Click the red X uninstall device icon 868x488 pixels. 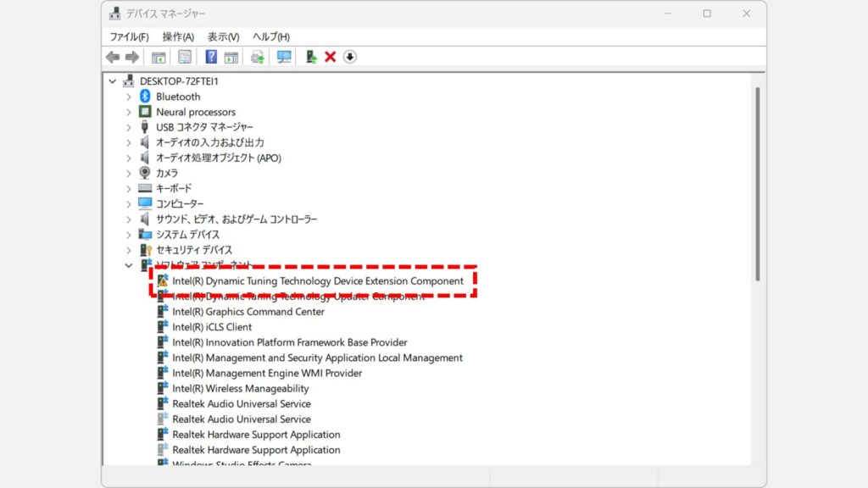331,57
